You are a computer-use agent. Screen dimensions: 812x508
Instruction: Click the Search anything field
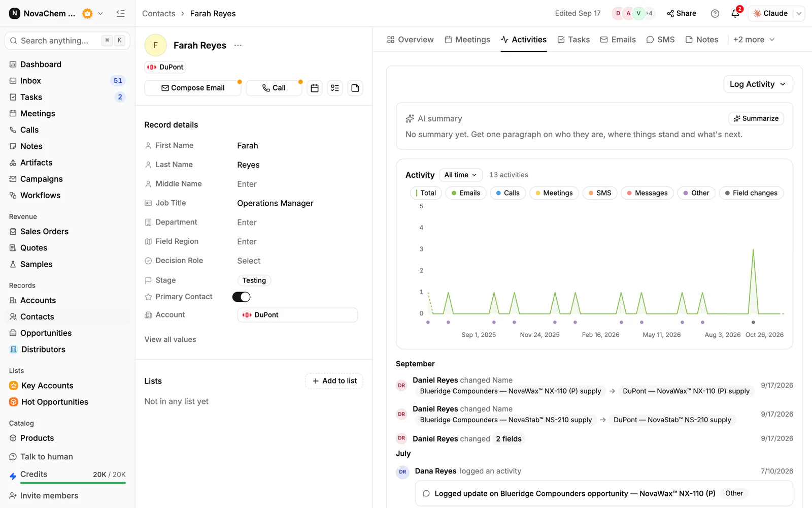tap(67, 41)
